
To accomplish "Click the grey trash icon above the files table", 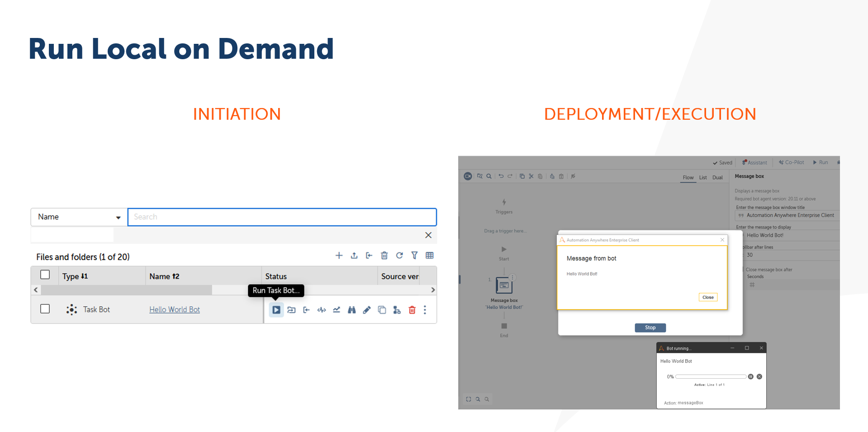I will [384, 256].
